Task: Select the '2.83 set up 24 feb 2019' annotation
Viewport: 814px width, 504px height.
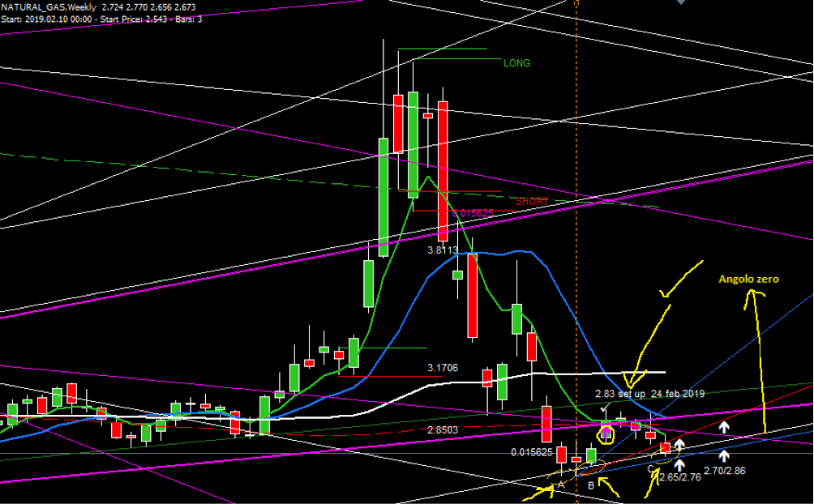Action: click(649, 394)
